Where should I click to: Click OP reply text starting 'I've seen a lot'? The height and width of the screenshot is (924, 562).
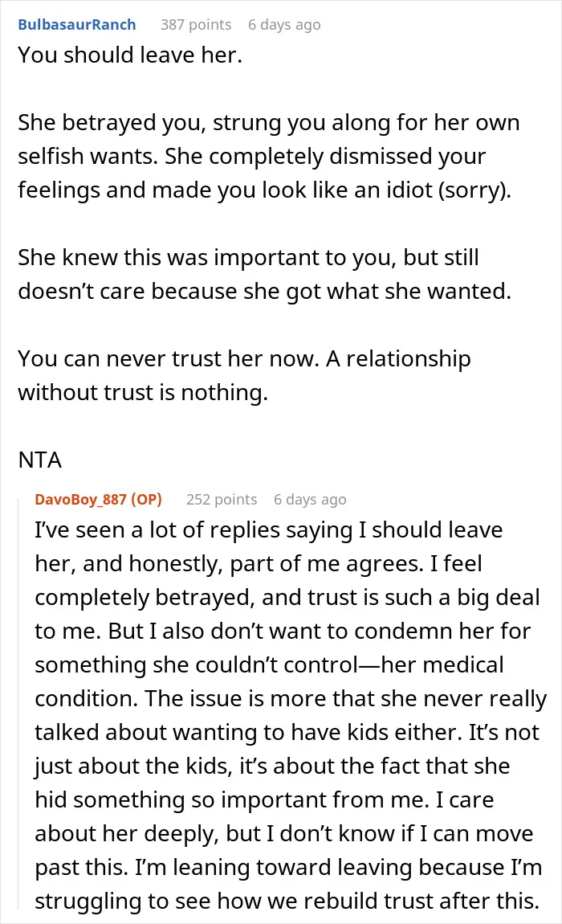point(291,715)
